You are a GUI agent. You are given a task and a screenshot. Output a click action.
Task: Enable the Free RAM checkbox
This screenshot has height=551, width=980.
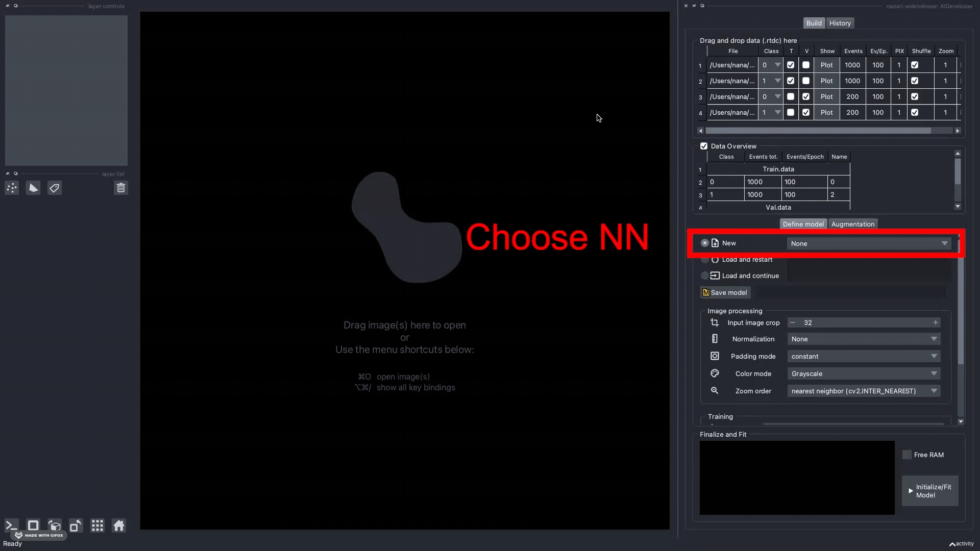(907, 455)
